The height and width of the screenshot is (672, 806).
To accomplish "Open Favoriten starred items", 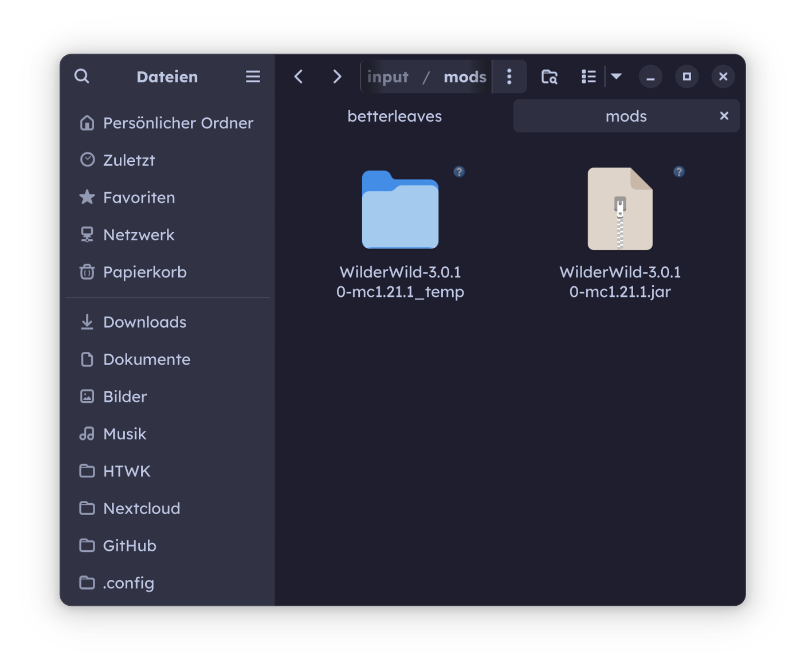I will click(138, 198).
